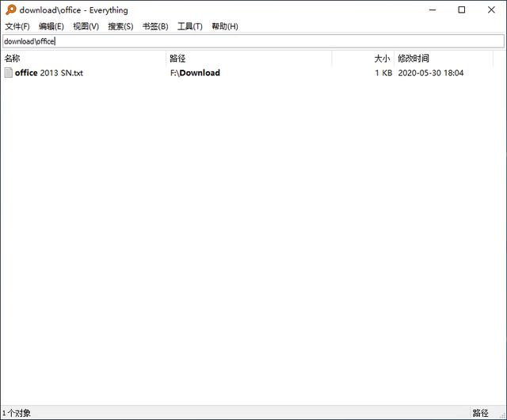
Task: Sort results by the 大小 column header
Action: 363,58
